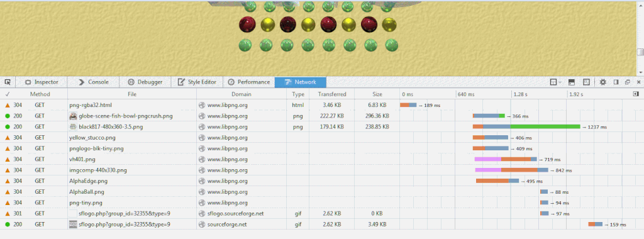
Task: Sort requests by Type column header
Action: 298,94
